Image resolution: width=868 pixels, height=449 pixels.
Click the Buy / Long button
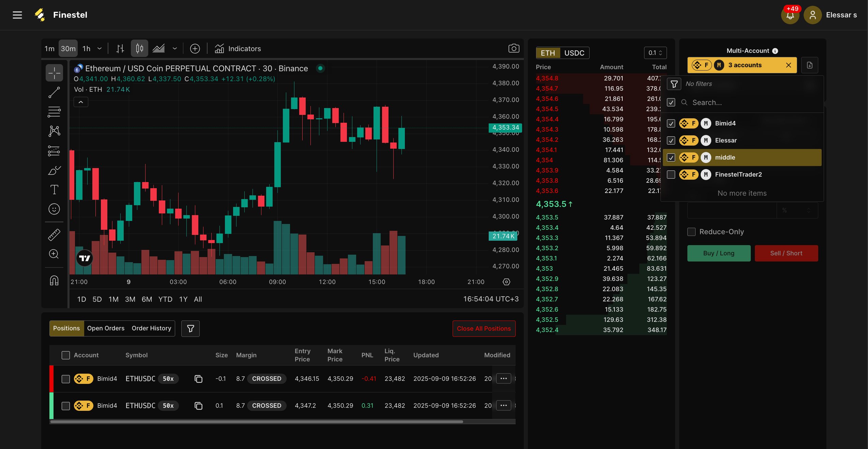(719, 253)
